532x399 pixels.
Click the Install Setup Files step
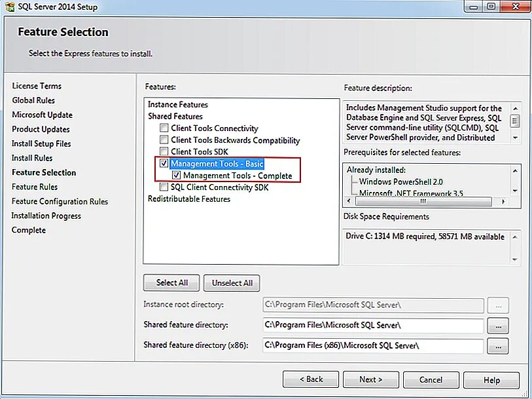point(41,143)
